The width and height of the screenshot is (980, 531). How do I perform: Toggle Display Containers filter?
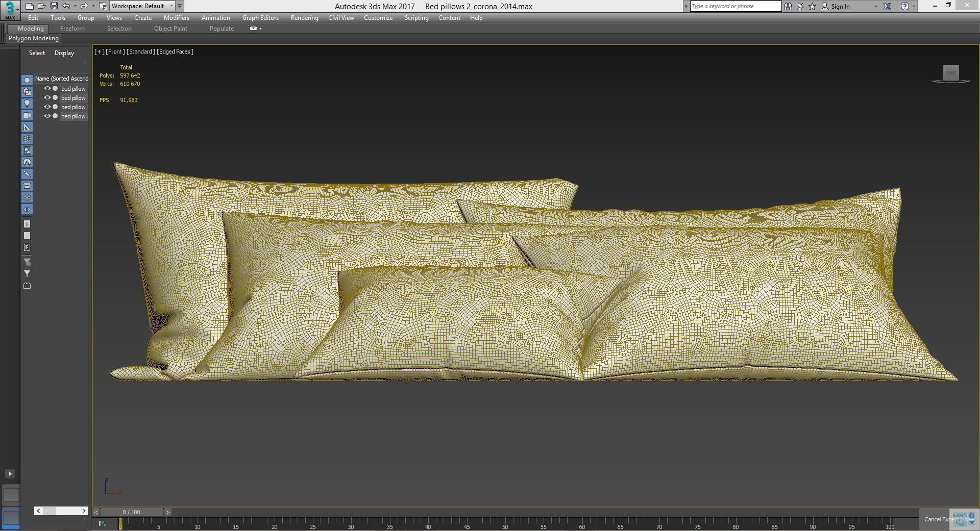click(27, 186)
